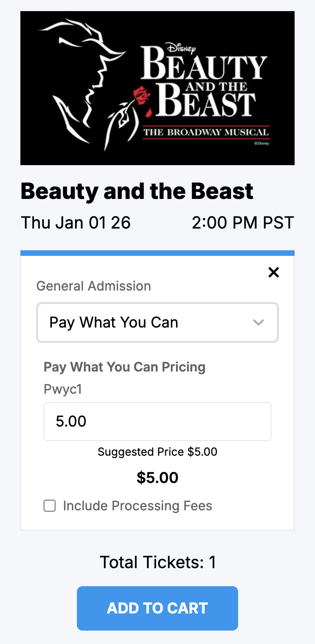Click The Broadway Musical subtitle in the banner

(x=206, y=132)
